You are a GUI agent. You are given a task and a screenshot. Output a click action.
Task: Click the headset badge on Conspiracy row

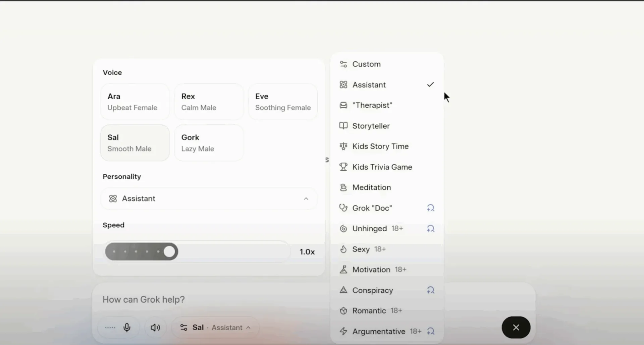pos(431,290)
